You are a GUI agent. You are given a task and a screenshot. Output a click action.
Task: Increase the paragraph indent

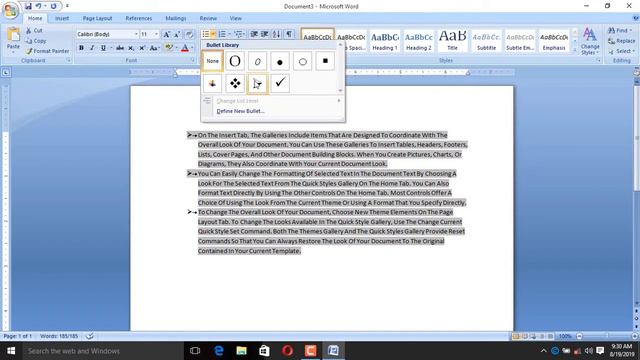(x=264, y=34)
